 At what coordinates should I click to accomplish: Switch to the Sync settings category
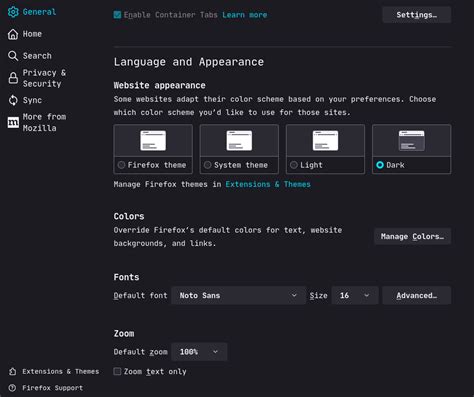32,100
